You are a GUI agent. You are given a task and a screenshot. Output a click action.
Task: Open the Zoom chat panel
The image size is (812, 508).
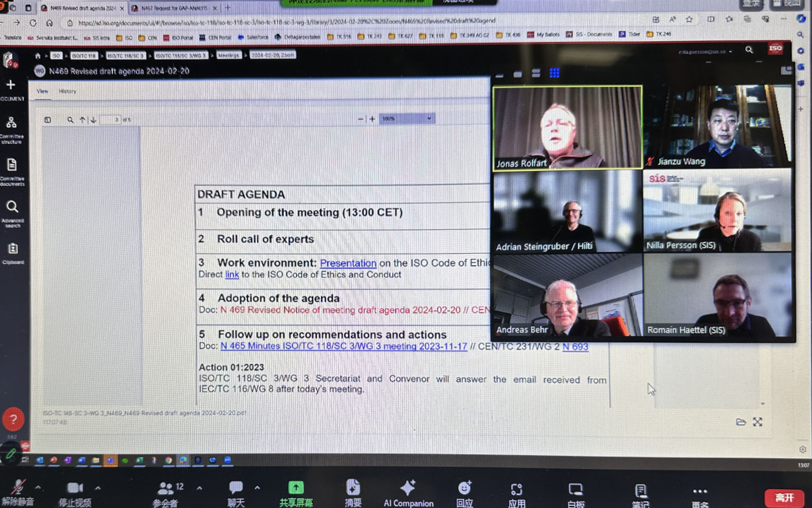[236, 493]
